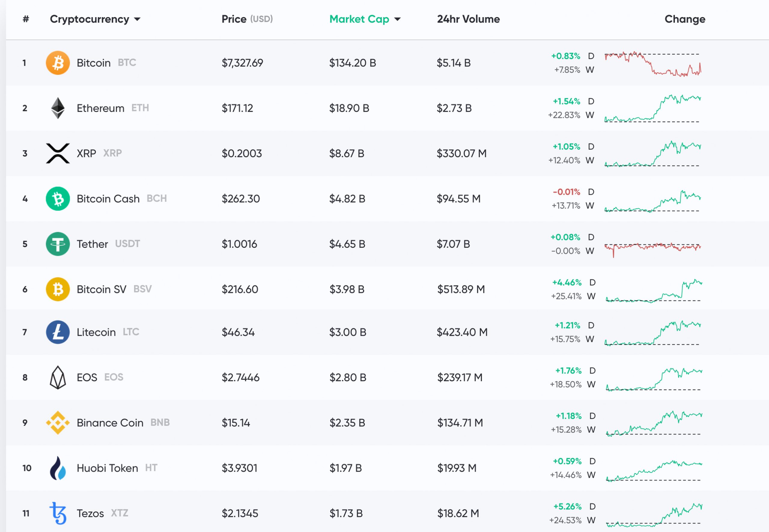Screen dimensions: 769x532
Task: Click Bitcoin 24hr volume $5.14 B
Action: coord(454,63)
